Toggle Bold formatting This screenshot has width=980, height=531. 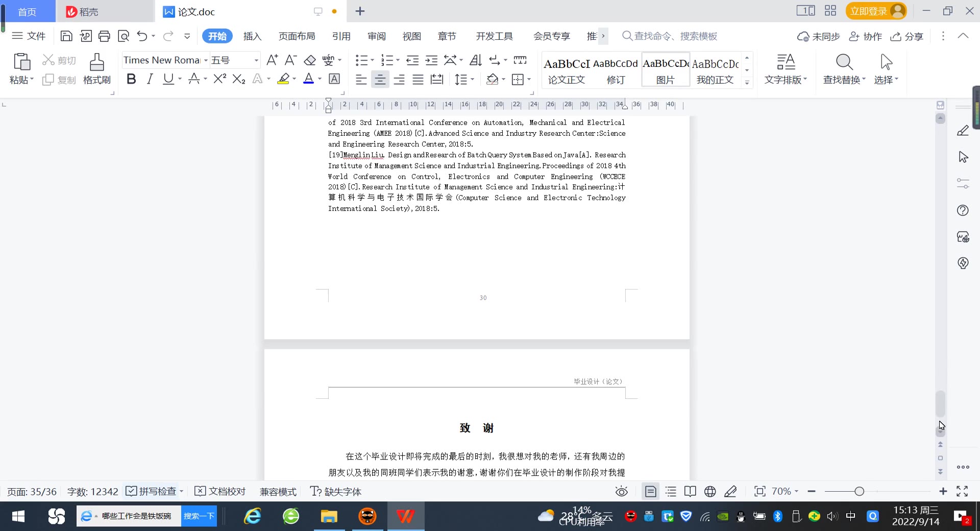pos(131,79)
